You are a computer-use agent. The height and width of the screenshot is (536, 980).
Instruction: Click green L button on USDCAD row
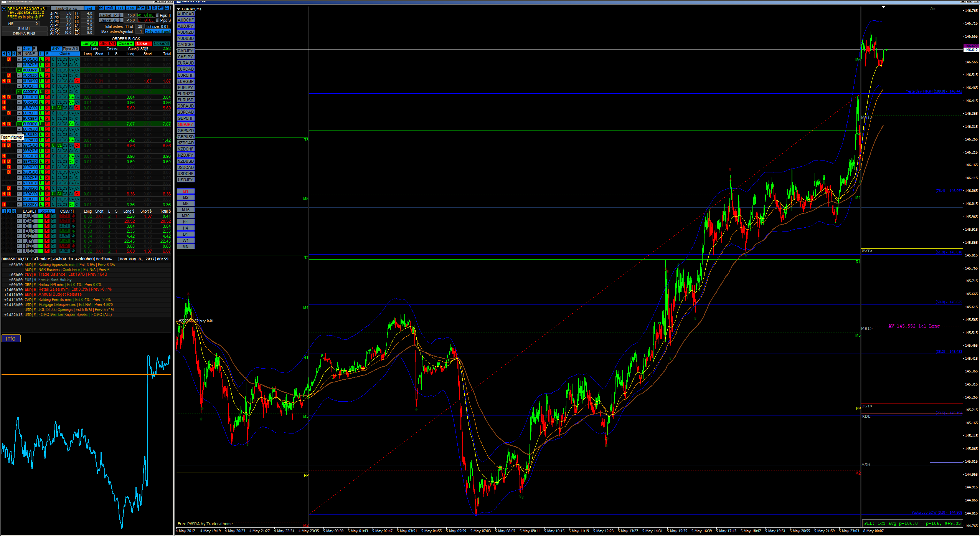tap(41, 194)
